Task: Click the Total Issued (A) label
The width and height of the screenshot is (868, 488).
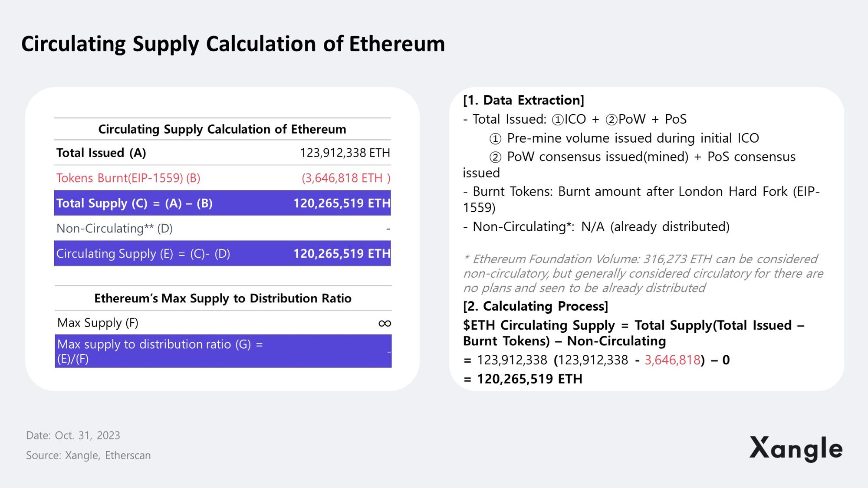Action: coord(101,153)
